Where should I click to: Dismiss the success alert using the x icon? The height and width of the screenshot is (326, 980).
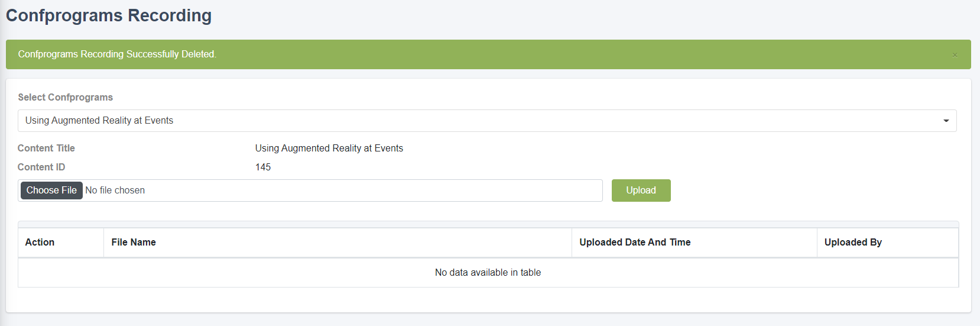click(x=955, y=55)
